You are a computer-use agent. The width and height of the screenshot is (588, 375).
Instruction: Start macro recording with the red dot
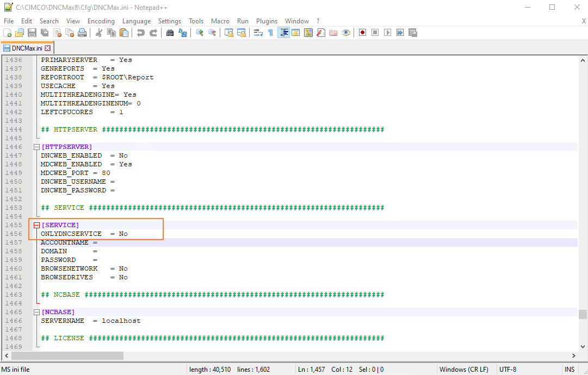(362, 33)
